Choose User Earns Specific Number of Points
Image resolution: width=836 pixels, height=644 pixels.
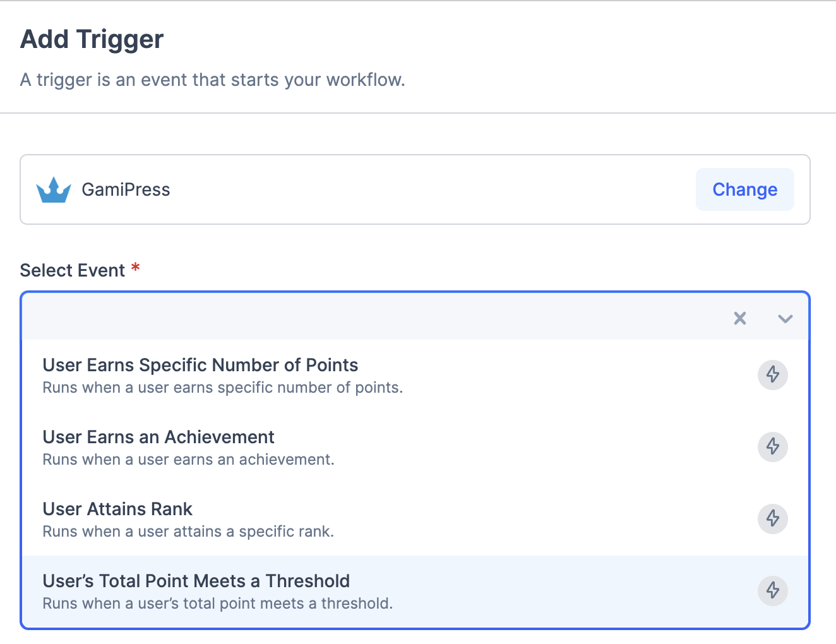tap(200, 366)
